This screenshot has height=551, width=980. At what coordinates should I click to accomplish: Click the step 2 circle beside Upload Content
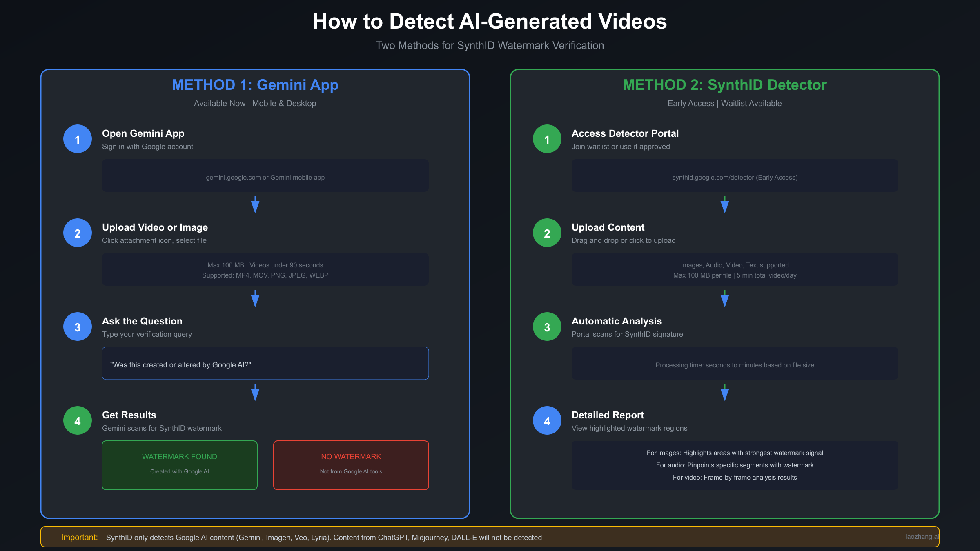point(546,233)
